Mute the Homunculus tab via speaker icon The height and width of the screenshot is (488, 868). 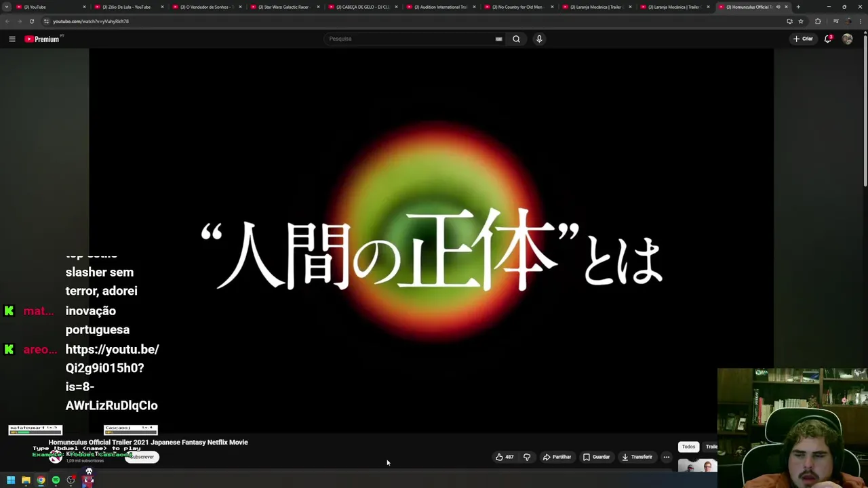click(778, 7)
